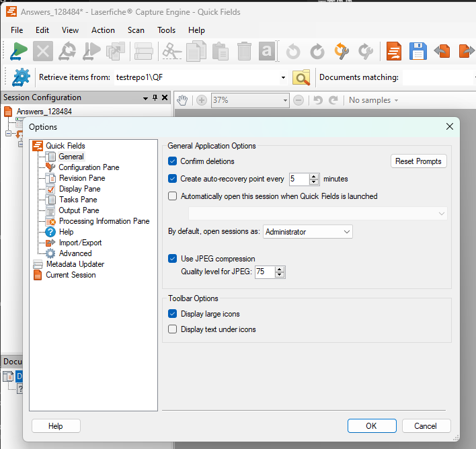Screen dimensions: 476x449
Task: Close the Session Configuration pane
Action: 165,97
